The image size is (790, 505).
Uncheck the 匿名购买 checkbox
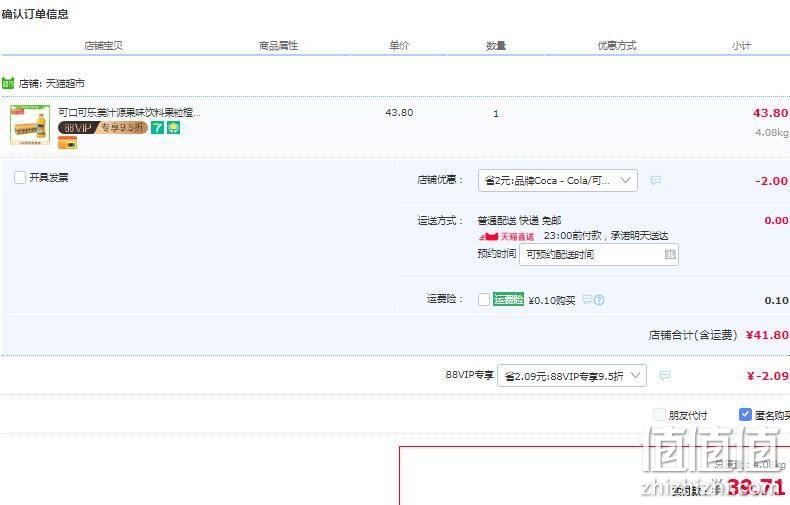745,415
